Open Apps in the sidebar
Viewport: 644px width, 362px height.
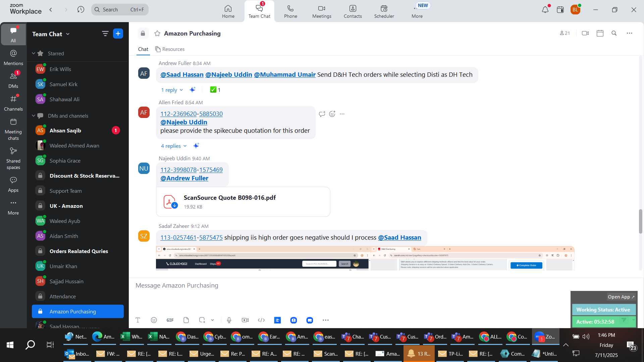coord(13,184)
